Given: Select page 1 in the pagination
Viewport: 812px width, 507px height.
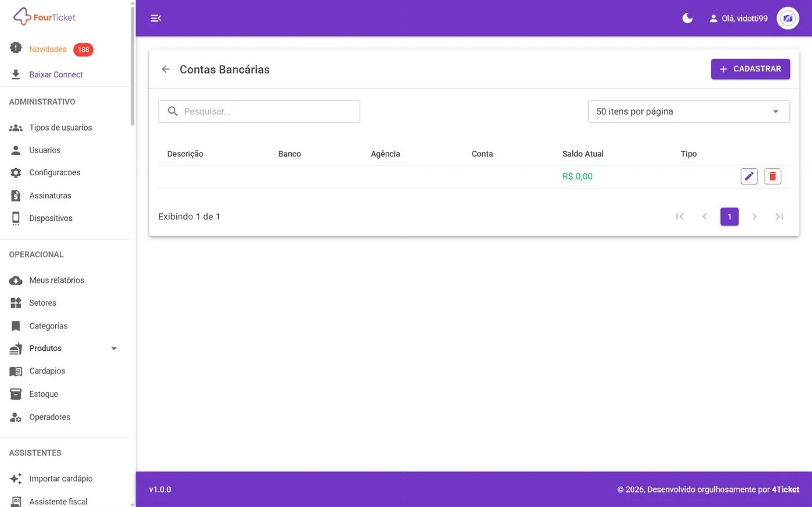Looking at the screenshot, I should [x=729, y=216].
